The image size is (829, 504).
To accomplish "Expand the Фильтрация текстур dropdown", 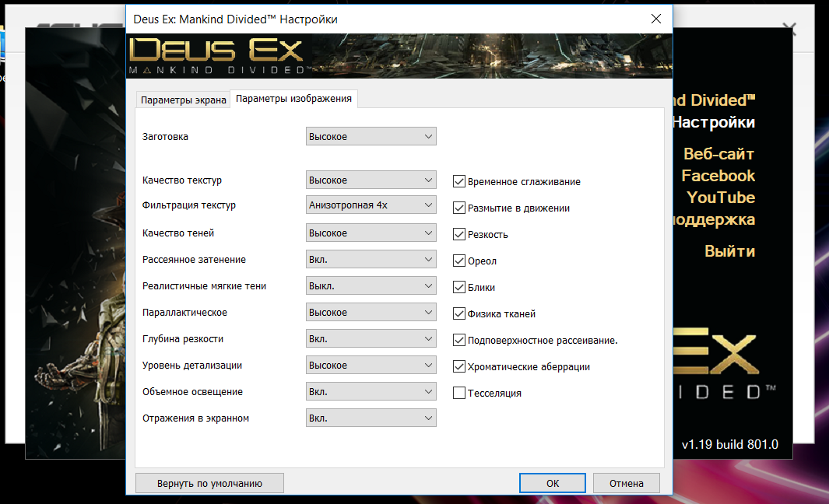I will coord(371,205).
